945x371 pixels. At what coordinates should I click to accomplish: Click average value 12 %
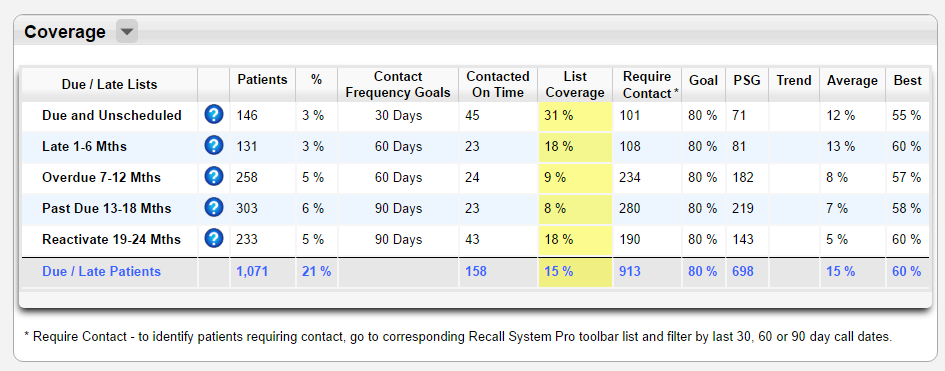(841, 115)
